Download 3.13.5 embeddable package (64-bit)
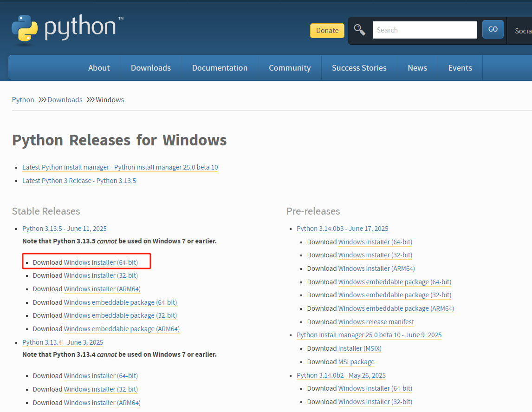 click(120, 302)
